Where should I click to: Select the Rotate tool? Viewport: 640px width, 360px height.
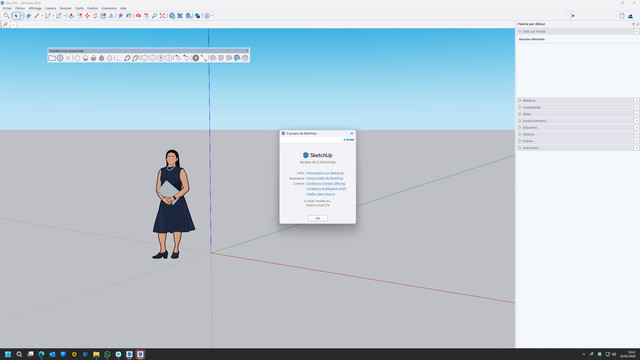point(95,16)
